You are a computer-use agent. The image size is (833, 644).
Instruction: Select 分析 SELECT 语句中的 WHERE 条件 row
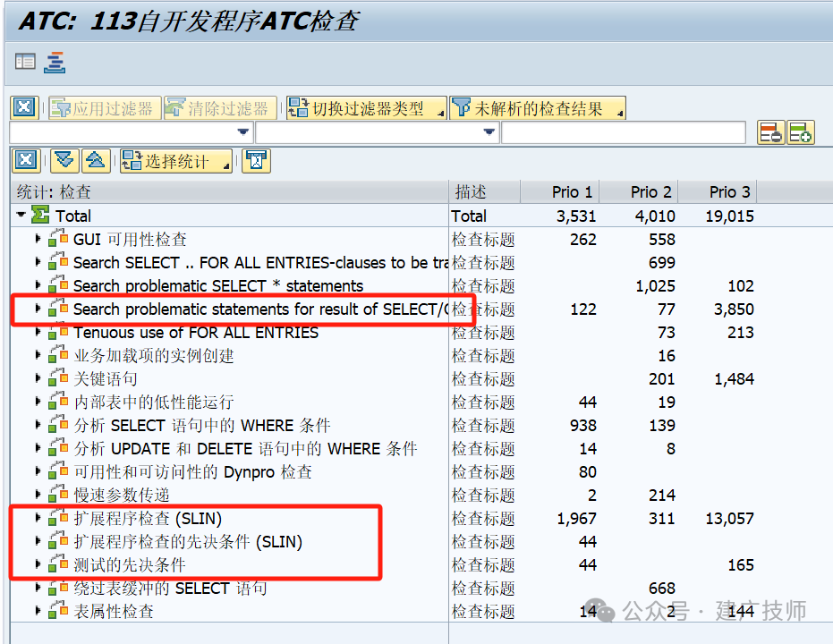[x=202, y=425]
